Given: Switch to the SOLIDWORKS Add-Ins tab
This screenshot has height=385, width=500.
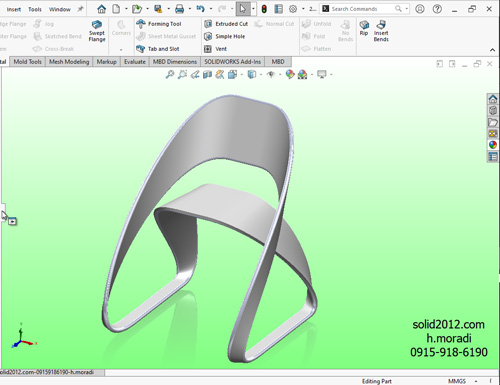Looking at the screenshot, I should 232,62.
